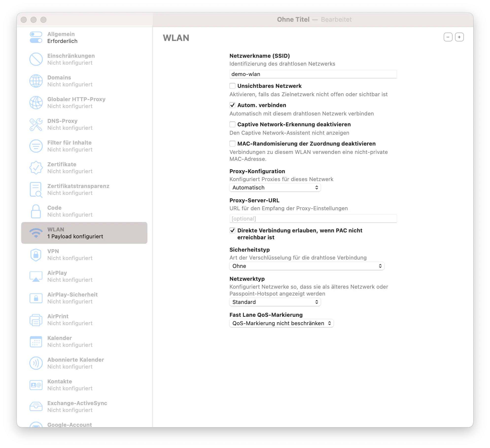Add a payload with the plus button

pos(459,37)
